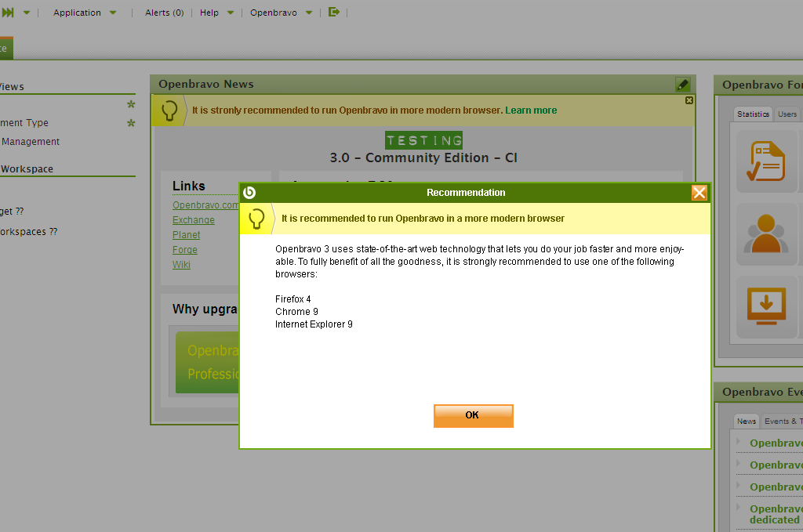Image resolution: width=803 pixels, height=532 pixels.
Task: Expand the second Openbravo news item
Action: 739,464
